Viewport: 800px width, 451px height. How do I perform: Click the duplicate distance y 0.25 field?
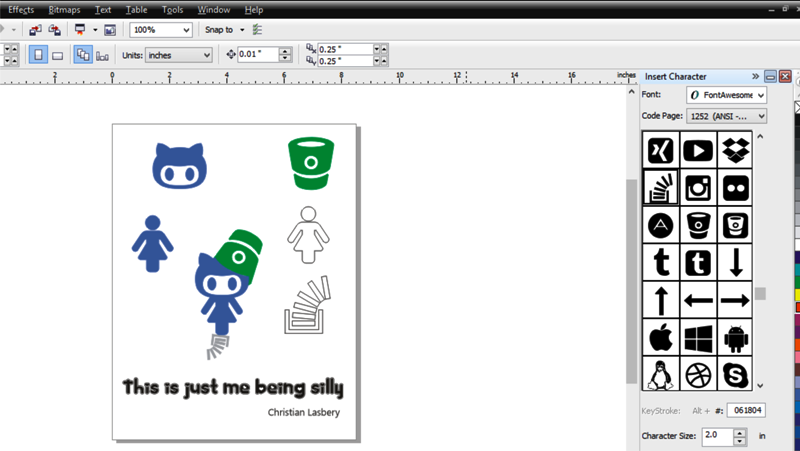coord(345,61)
